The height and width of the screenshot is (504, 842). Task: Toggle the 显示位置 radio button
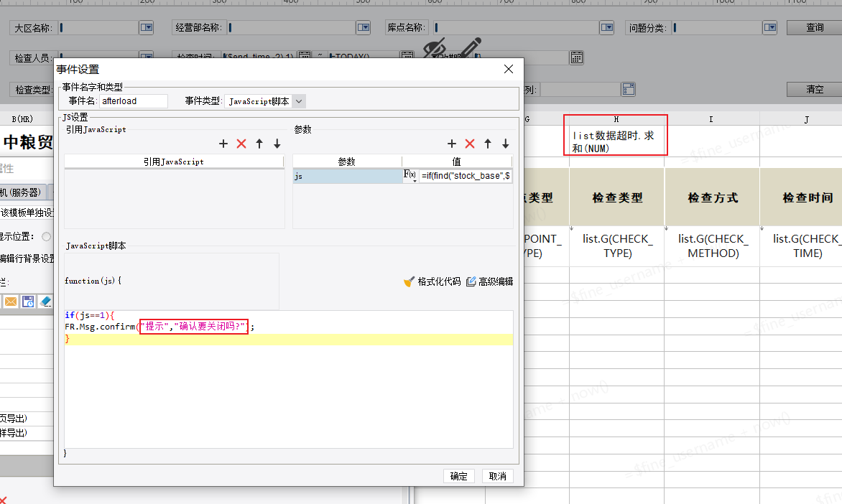47,236
